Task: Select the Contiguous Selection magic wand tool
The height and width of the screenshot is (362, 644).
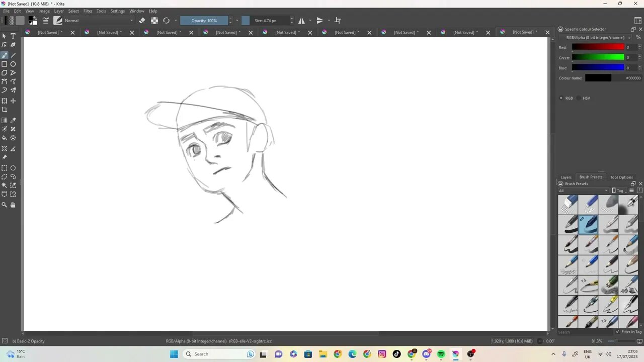Action: pyautogui.click(x=5, y=186)
